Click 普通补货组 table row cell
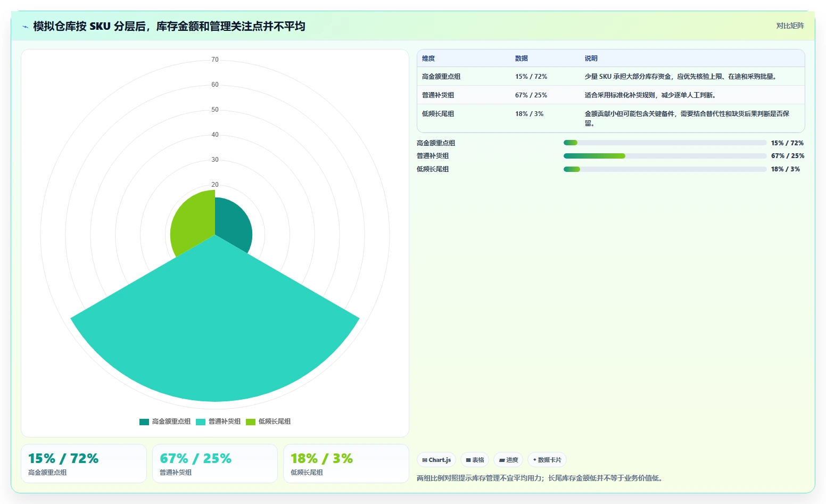 pos(438,95)
